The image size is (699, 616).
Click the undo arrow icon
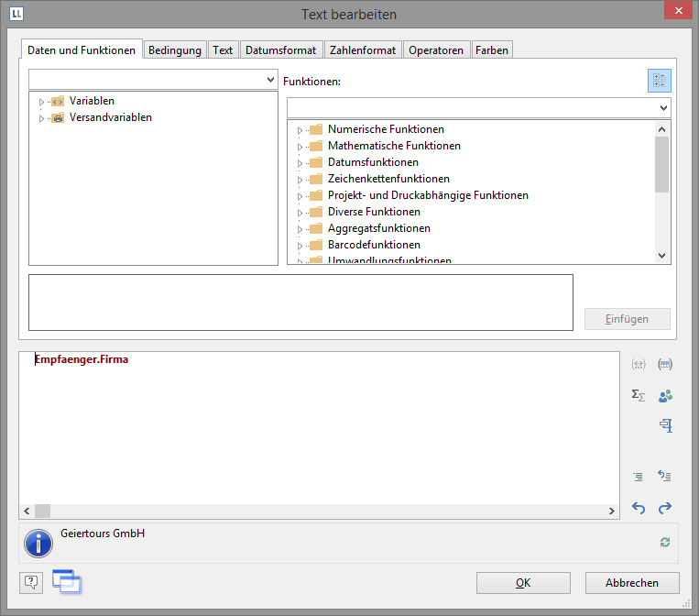coord(639,508)
